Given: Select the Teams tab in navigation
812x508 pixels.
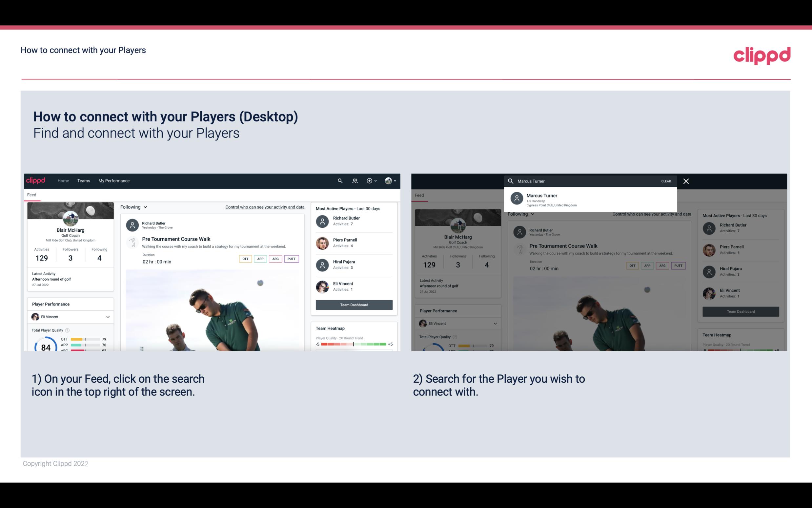Looking at the screenshot, I should click(84, 180).
